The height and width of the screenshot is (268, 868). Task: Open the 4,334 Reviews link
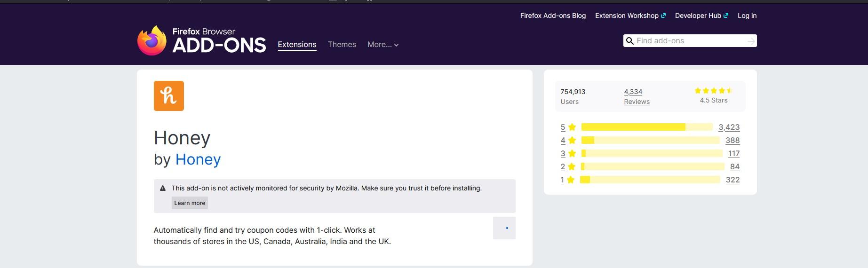[637, 96]
